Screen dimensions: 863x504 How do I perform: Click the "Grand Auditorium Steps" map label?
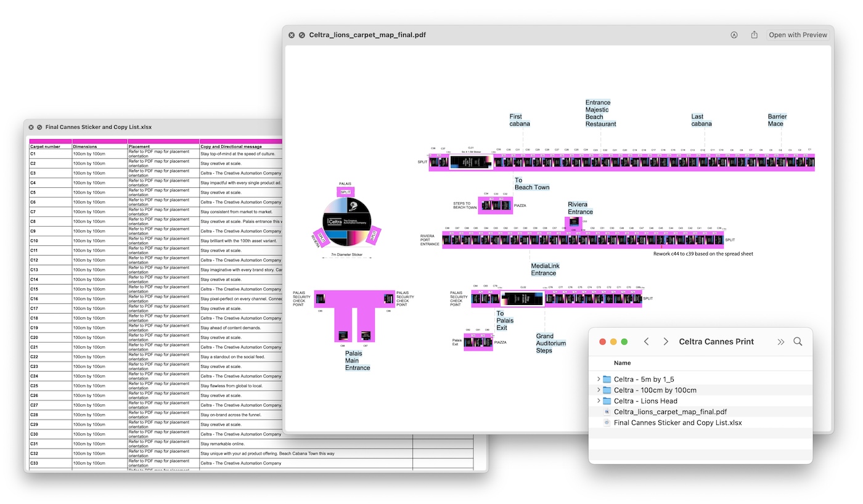click(x=551, y=343)
